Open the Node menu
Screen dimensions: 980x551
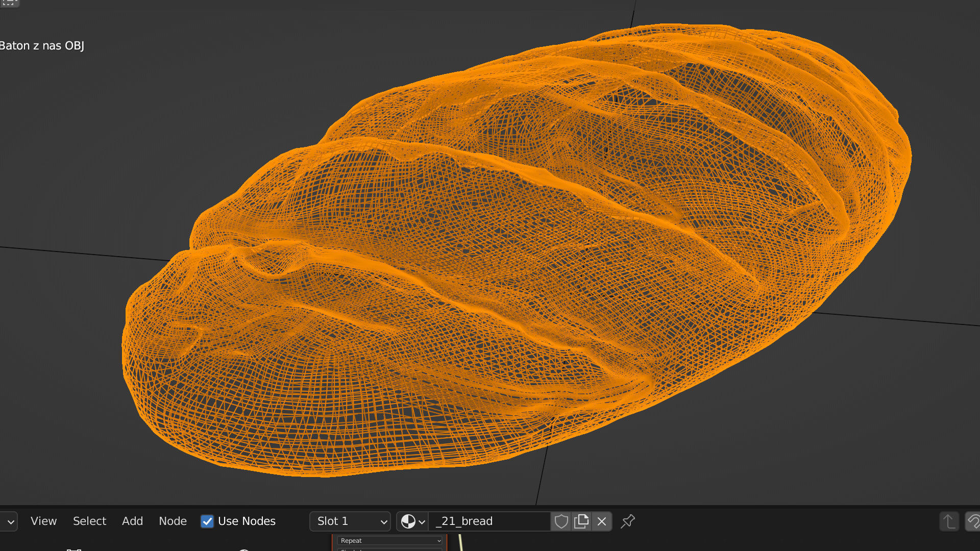pyautogui.click(x=173, y=521)
